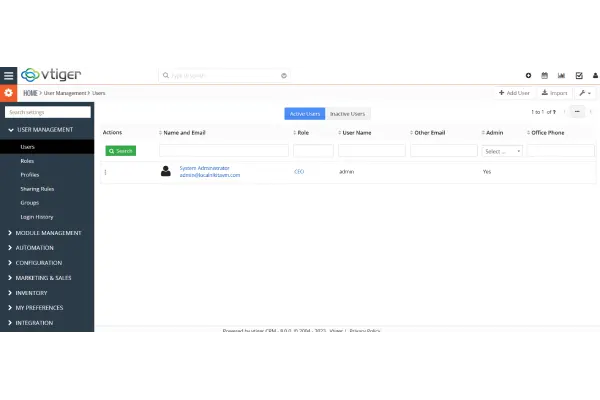
Task: Select Roles in the sidebar
Action: (x=27, y=160)
